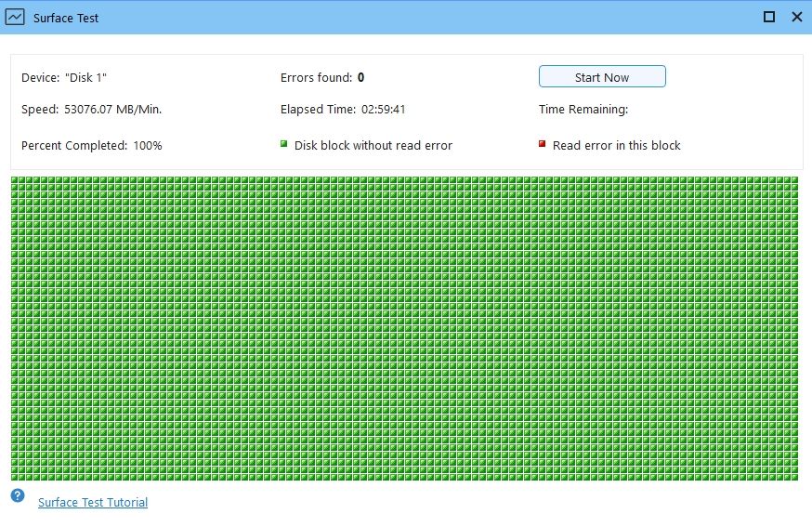Click the Elapsed Time 02:59:41 value
This screenshot has height=527, width=812.
tap(383, 110)
